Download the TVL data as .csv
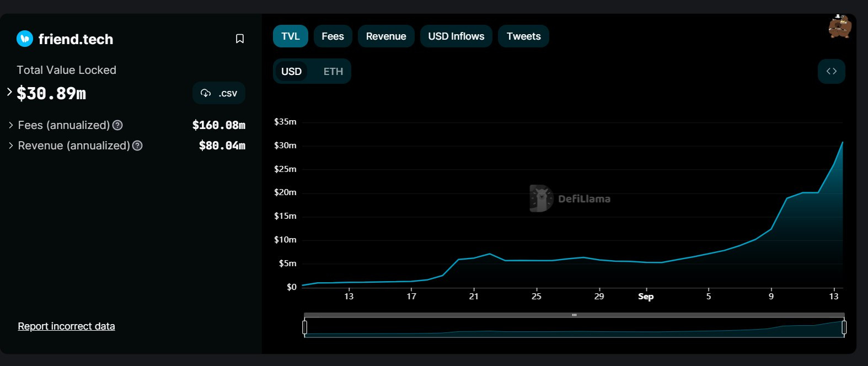Viewport: 868px width, 366px height. 219,93
